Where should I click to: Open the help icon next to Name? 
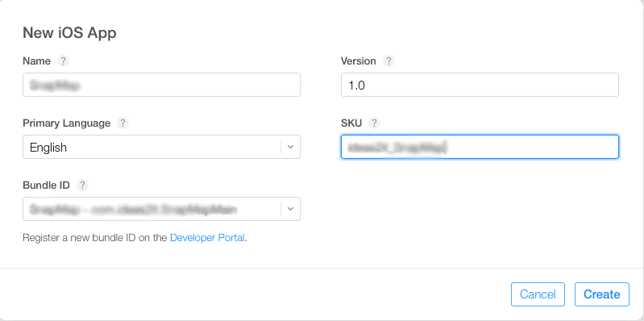pos(63,61)
